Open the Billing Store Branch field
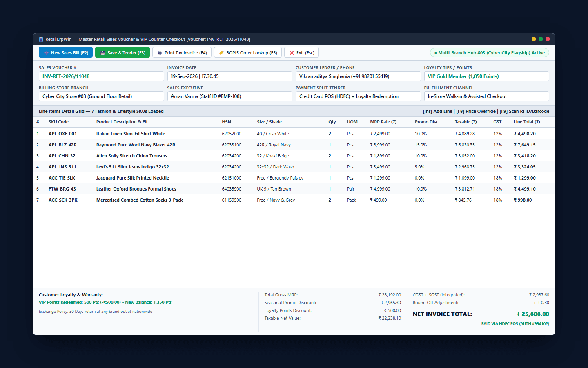 [x=101, y=96]
